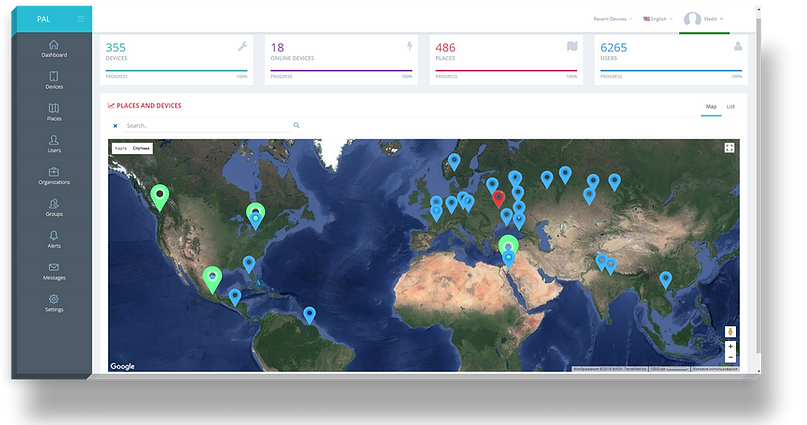Open the Vladik user menu
Viewport: 807px width, 425px height.
click(x=704, y=18)
